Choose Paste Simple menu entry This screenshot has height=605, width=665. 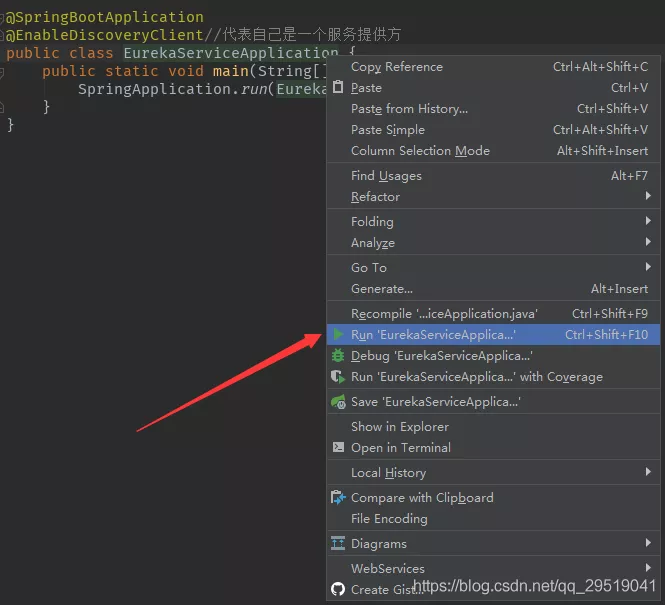[493, 130]
